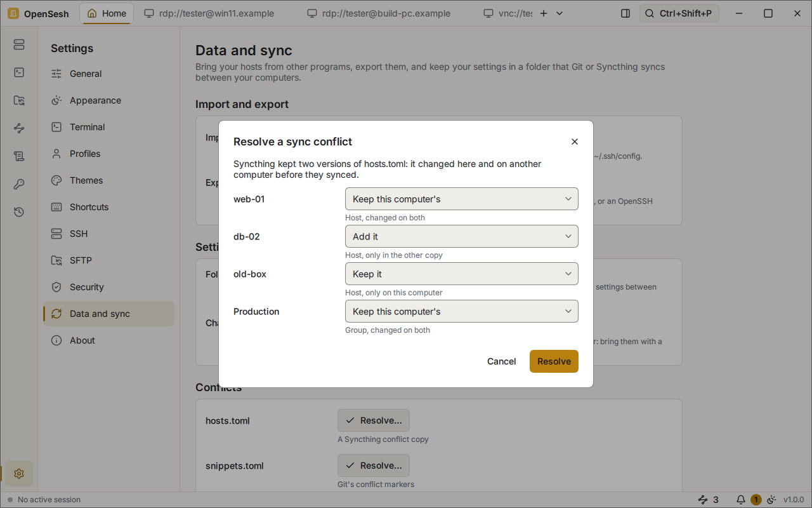The image size is (812, 508).
Task: Open the hosts list sidebar icon
Action: (x=19, y=44)
